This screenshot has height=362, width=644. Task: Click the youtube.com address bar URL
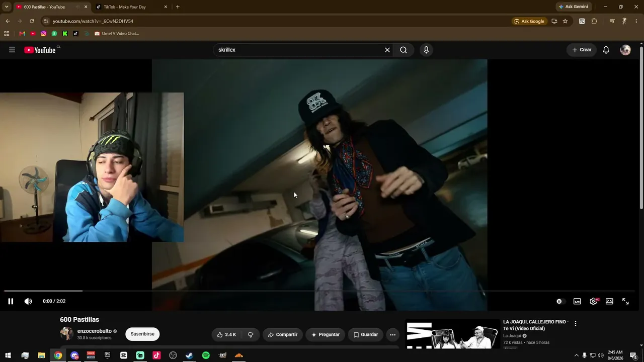click(93, 21)
